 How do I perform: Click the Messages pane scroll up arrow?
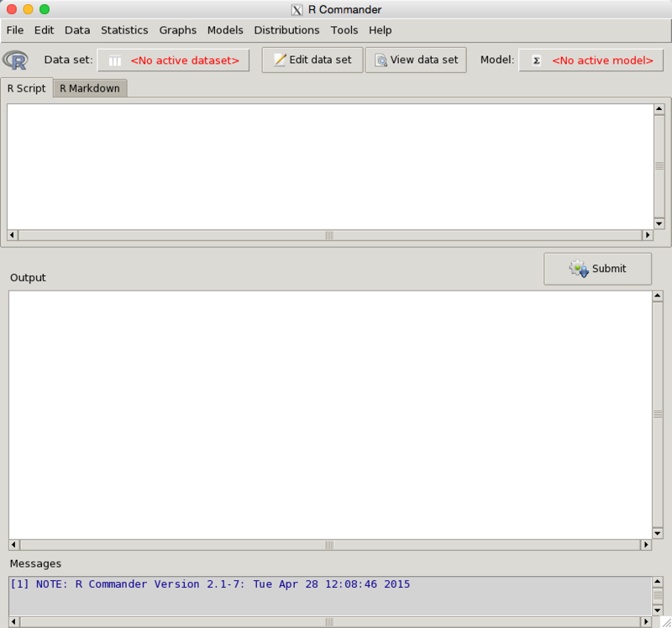pyautogui.click(x=658, y=582)
